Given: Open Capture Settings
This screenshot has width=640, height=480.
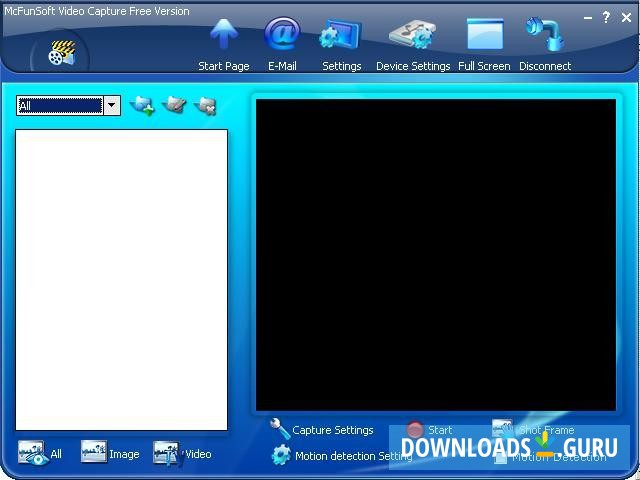Looking at the screenshot, I should tap(322, 429).
